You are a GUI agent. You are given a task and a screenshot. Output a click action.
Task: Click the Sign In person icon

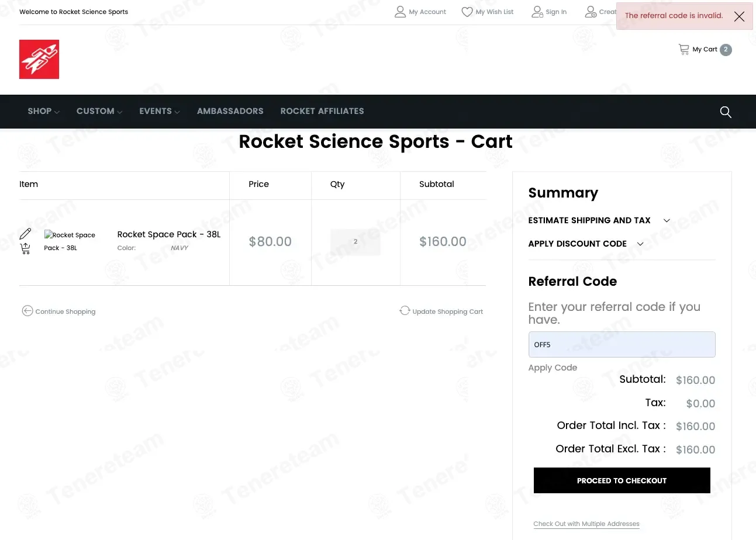click(537, 12)
